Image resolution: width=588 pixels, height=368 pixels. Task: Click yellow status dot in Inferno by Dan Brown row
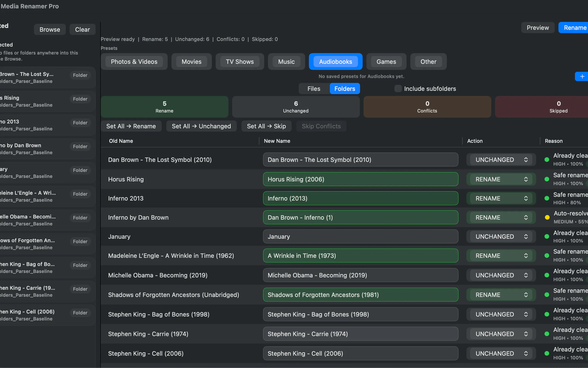tap(547, 217)
